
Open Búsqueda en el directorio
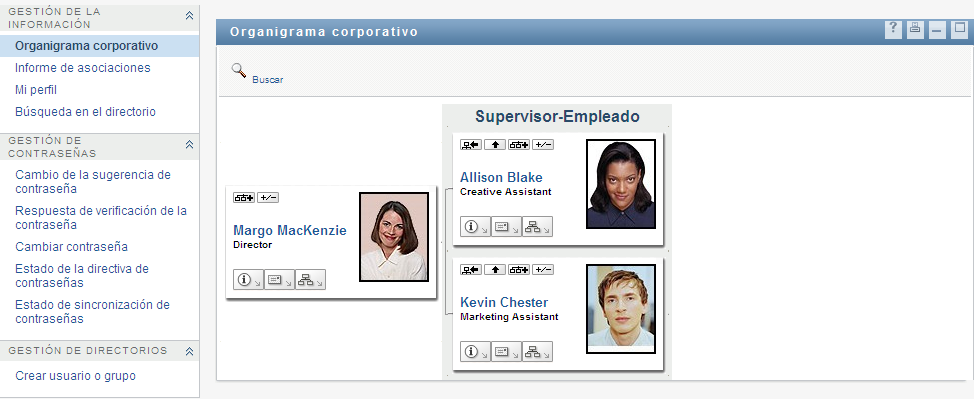(x=85, y=112)
